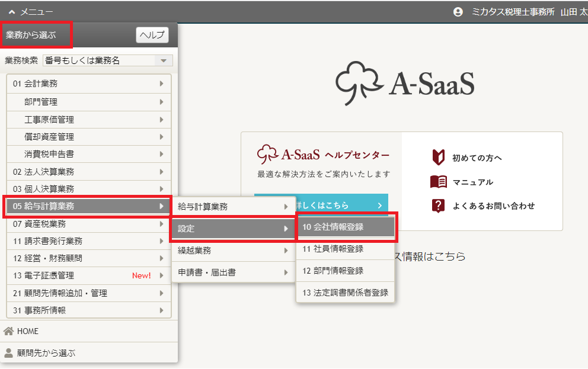
Task: Open 申請書・届出書 submenu entry
Action: click(234, 272)
